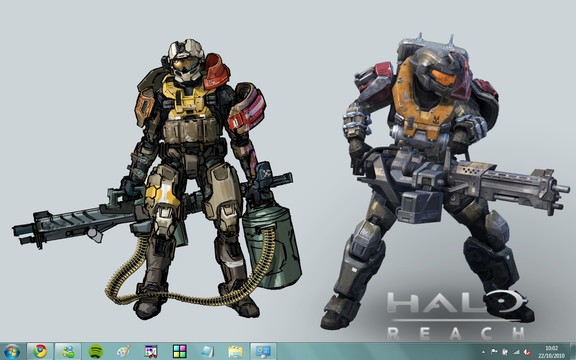Click the hand-drawn Spartan concept art
The width and height of the screenshot is (576, 360).
(x=158, y=180)
